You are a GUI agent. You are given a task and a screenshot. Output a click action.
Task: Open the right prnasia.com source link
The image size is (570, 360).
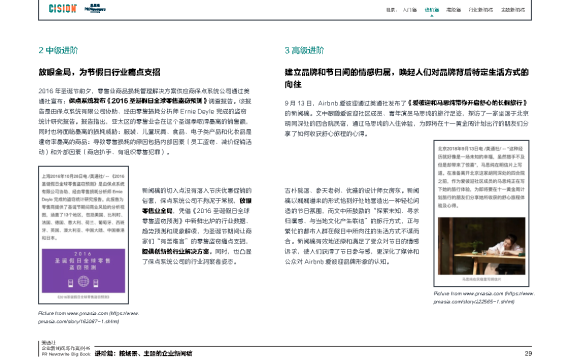click(x=484, y=297)
